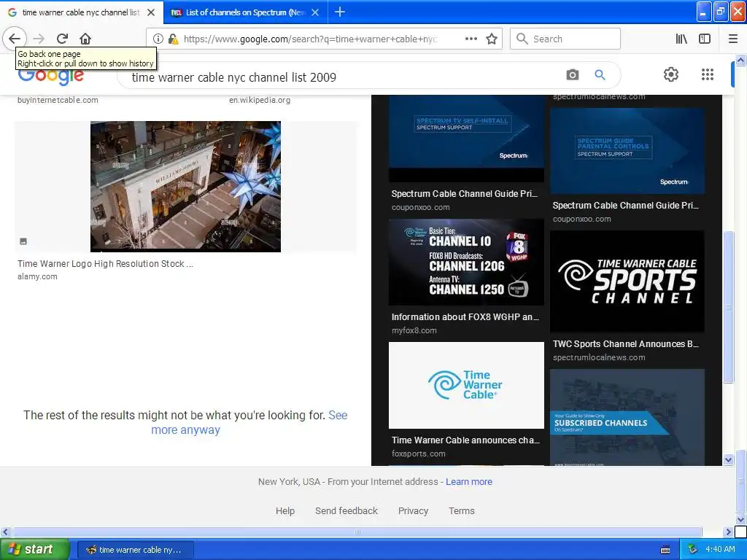This screenshot has height=560, width=747.
Task: Click the side panel vertical scrollbar thumb
Action: click(729, 307)
